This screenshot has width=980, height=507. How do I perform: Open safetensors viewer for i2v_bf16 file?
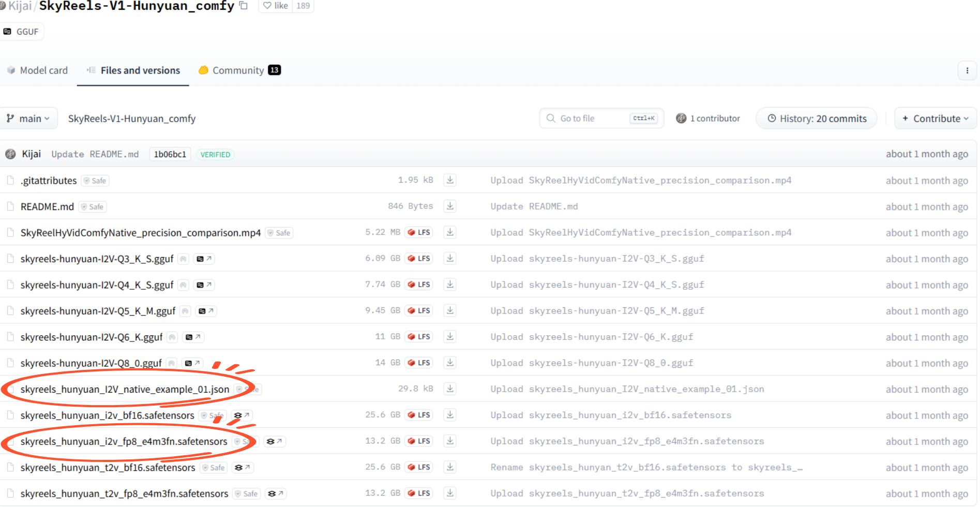pos(242,415)
